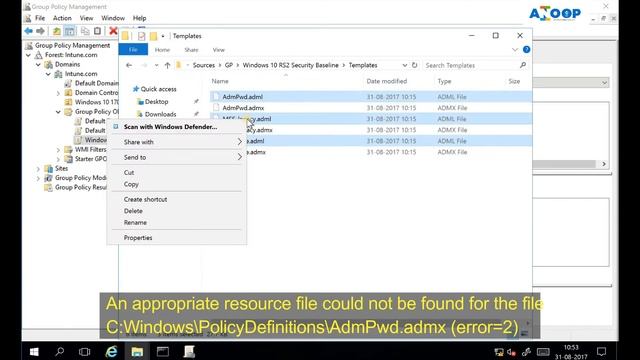Open Task View on the taskbar
640x360 pixels.
pos(84,351)
